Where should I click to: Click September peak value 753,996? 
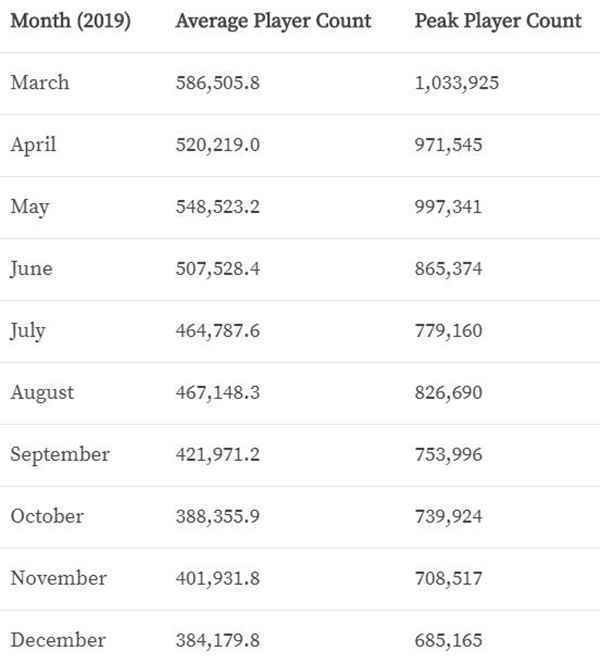point(448,455)
